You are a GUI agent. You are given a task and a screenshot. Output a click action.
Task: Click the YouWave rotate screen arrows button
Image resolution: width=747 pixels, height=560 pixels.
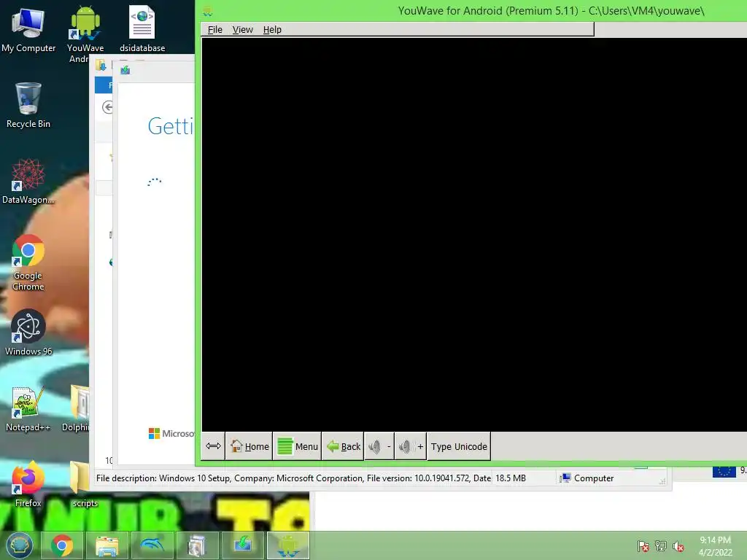pyautogui.click(x=213, y=446)
